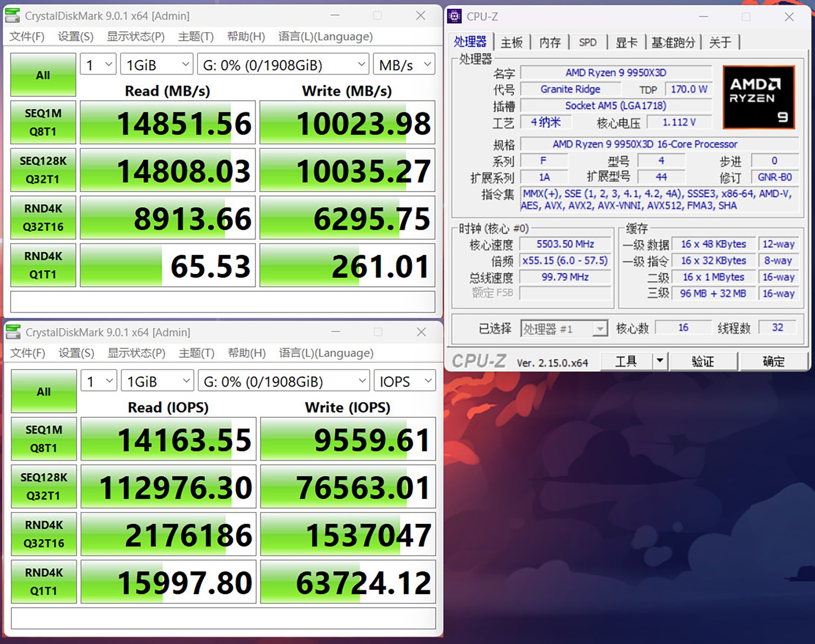Run the SEQ1M Q8T1 test in the top window
Image resolution: width=815 pixels, height=644 pixels.
[x=43, y=122]
